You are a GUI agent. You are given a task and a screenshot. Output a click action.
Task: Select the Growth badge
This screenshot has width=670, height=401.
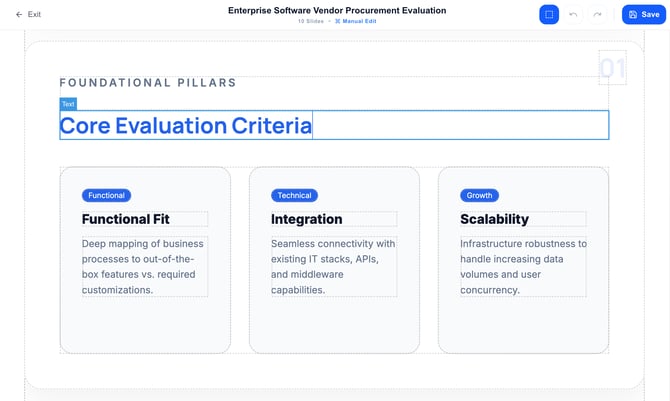pos(479,195)
